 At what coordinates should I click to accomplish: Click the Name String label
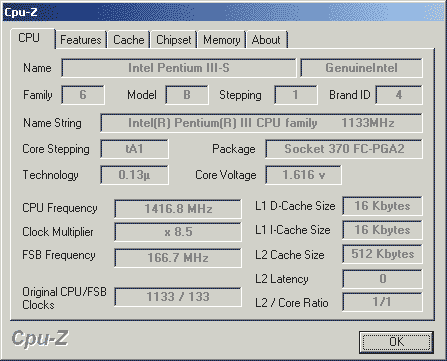(52, 123)
